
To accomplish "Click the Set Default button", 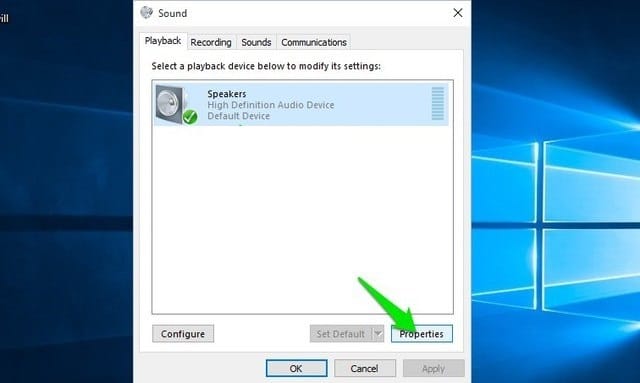I will (x=341, y=334).
